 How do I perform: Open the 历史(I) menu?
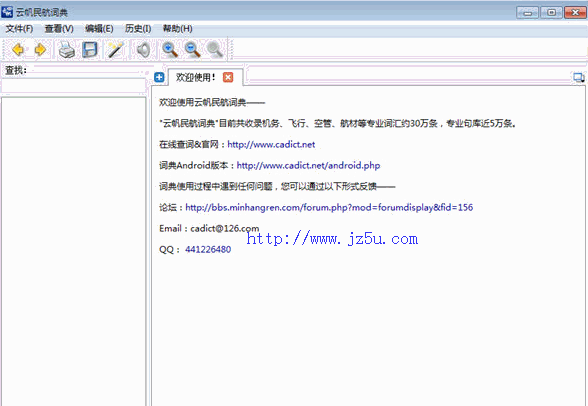138,29
